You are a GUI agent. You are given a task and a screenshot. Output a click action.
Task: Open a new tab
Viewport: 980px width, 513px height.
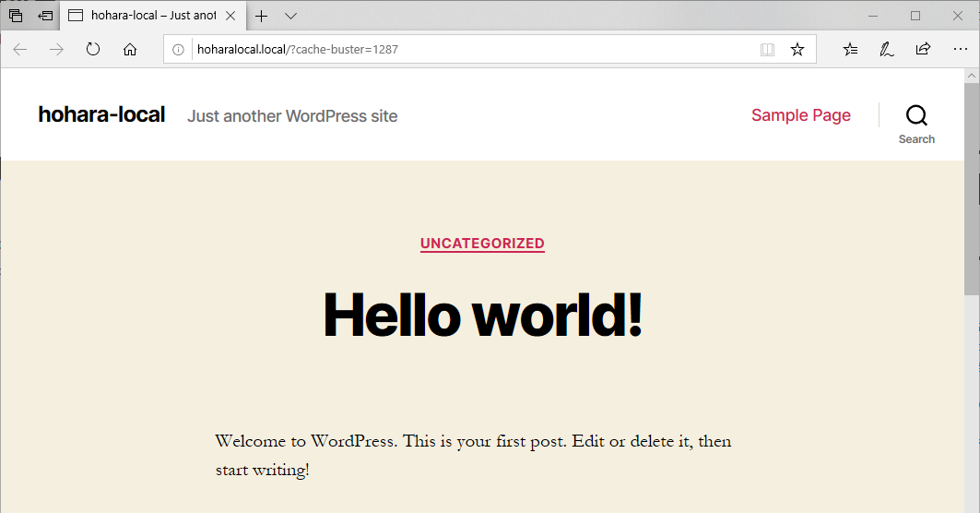[262, 16]
